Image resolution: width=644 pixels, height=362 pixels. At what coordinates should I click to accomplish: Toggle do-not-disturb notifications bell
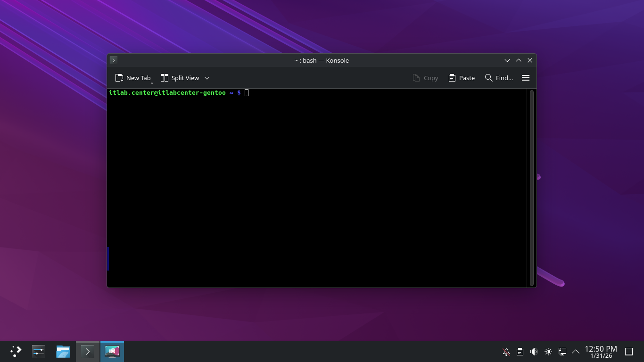(506, 352)
